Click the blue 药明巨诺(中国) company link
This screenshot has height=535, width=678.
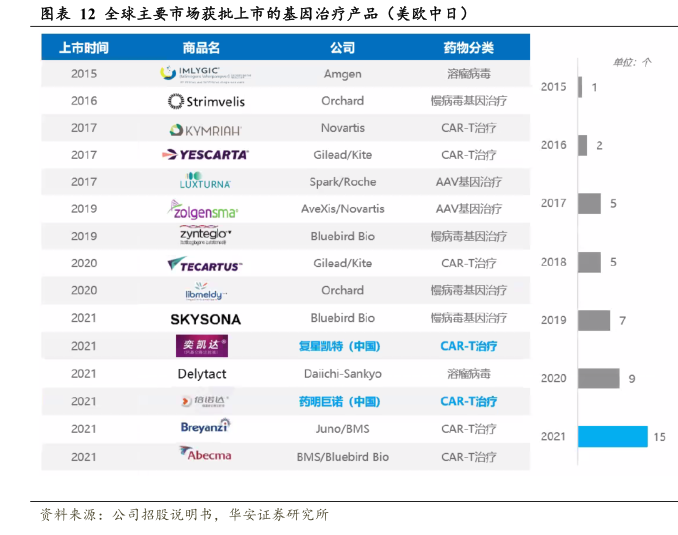(x=339, y=401)
